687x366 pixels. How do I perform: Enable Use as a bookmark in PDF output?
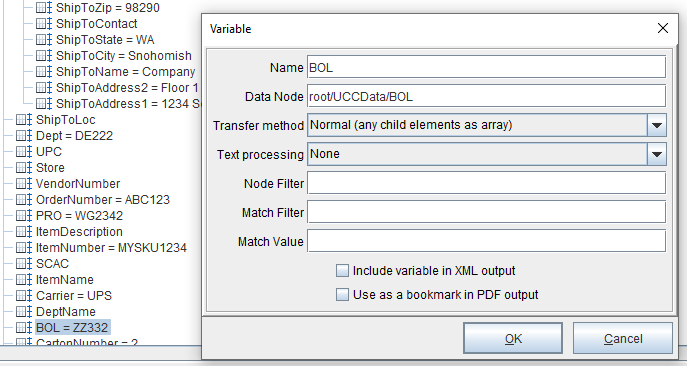(342, 295)
